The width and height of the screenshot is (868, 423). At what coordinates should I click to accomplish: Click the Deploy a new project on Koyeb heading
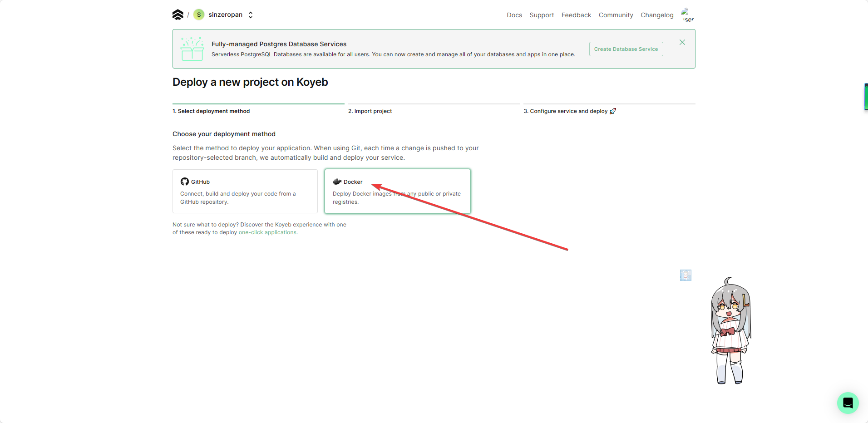(x=250, y=82)
